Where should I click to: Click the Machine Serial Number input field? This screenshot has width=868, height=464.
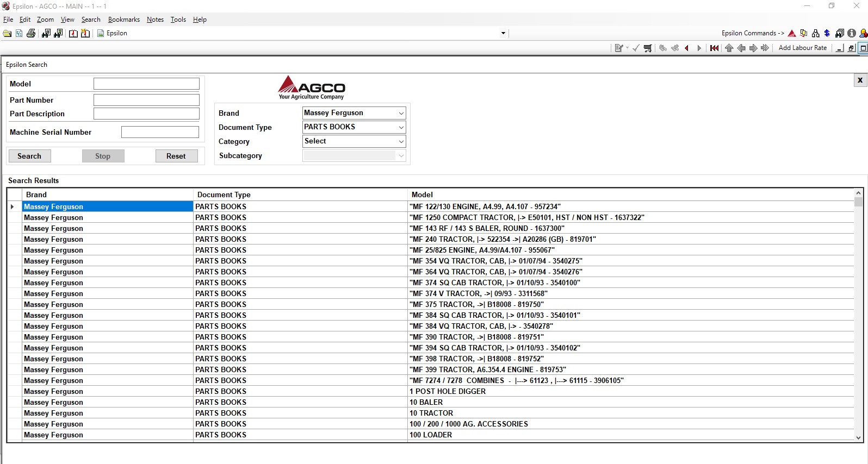(160, 132)
